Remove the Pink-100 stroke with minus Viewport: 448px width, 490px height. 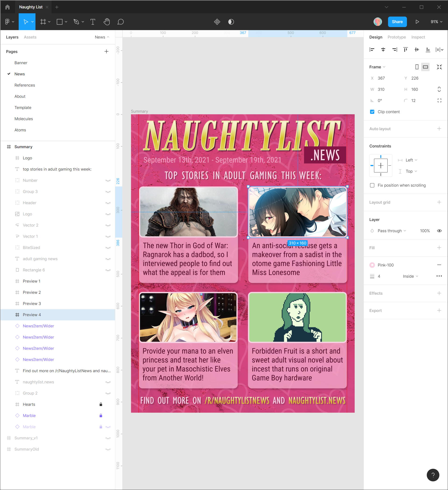(x=439, y=265)
